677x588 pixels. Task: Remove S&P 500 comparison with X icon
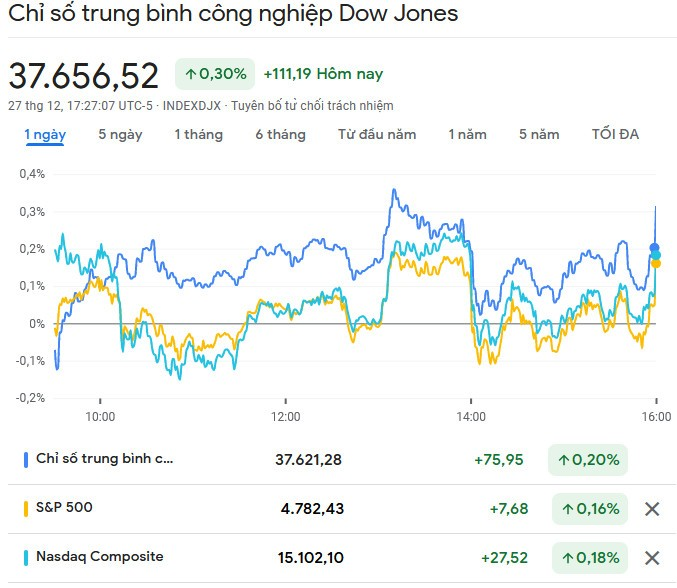(x=652, y=509)
